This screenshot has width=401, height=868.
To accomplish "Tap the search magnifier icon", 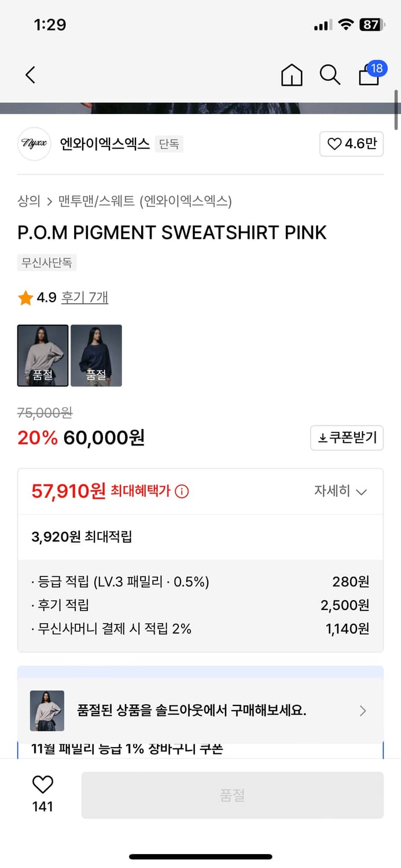I will (330, 75).
